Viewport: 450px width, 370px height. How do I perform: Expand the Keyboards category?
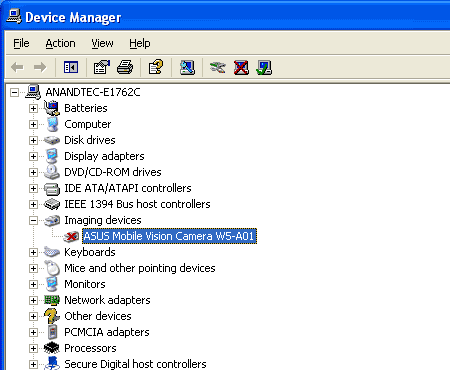click(33, 252)
